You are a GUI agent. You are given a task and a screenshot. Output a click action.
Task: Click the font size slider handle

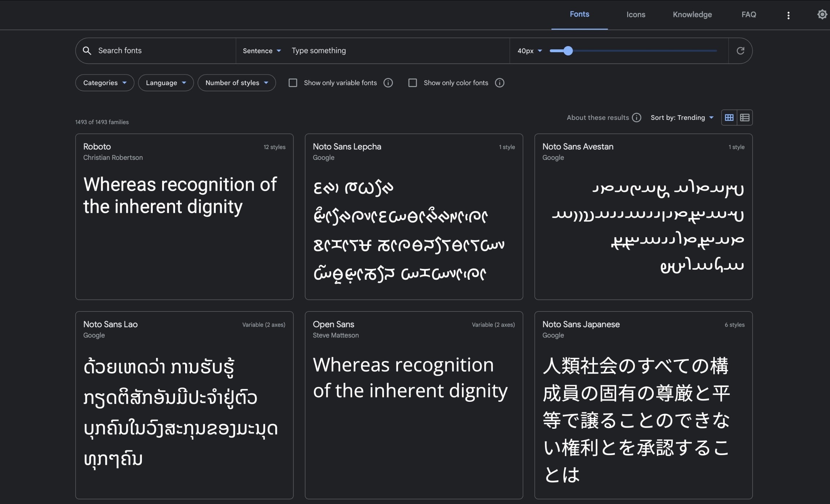(x=568, y=51)
